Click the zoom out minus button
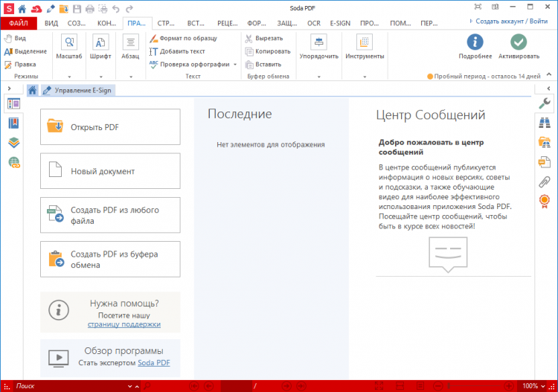This screenshot has height=392, width=558. pyautogui.click(x=438, y=386)
